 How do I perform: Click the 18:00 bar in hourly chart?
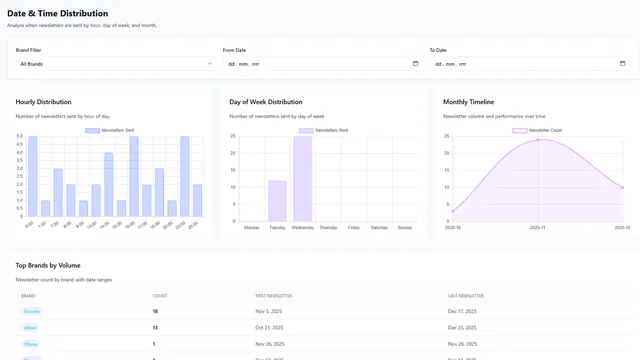pyautogui.click(x=159, y=193)
